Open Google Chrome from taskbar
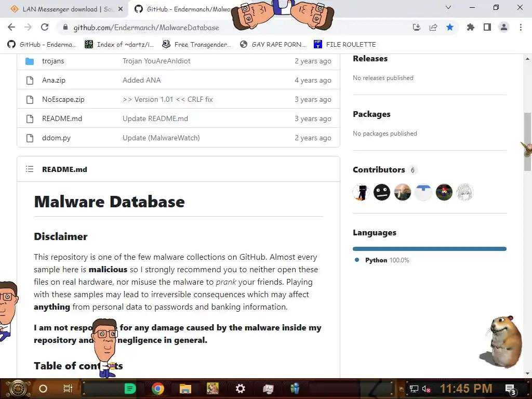Screen dimensions: 532x399 [x=158, y=389]
